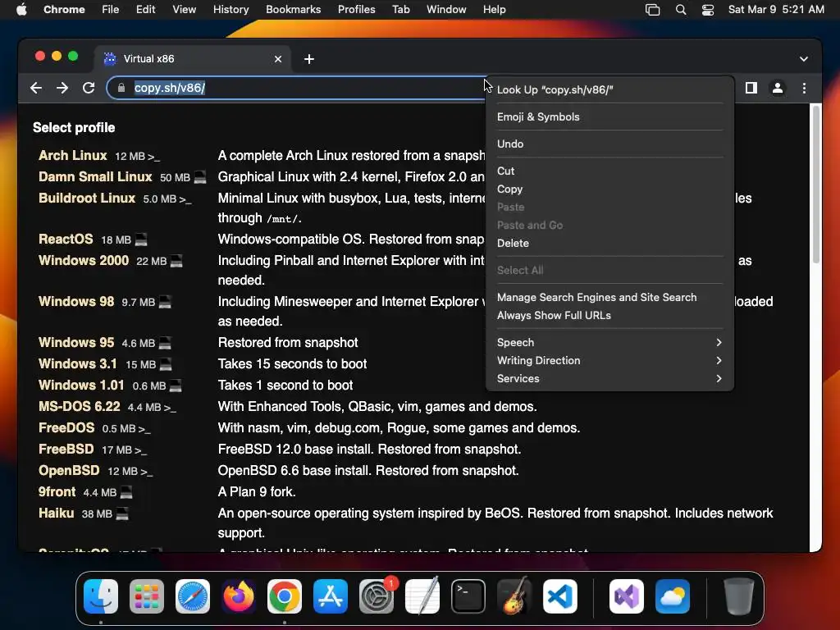Expand the tab search chevron
Screen dimensions: 840x630
(804, 59)
